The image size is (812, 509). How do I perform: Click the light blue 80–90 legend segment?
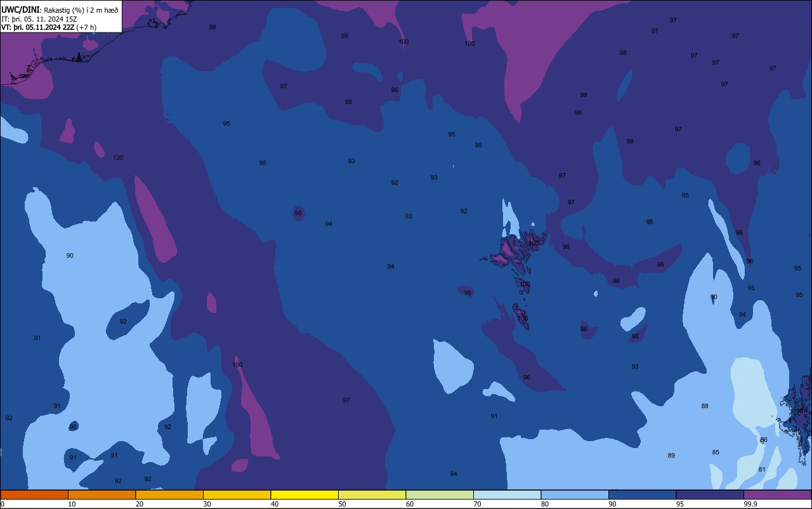[575, 494]
